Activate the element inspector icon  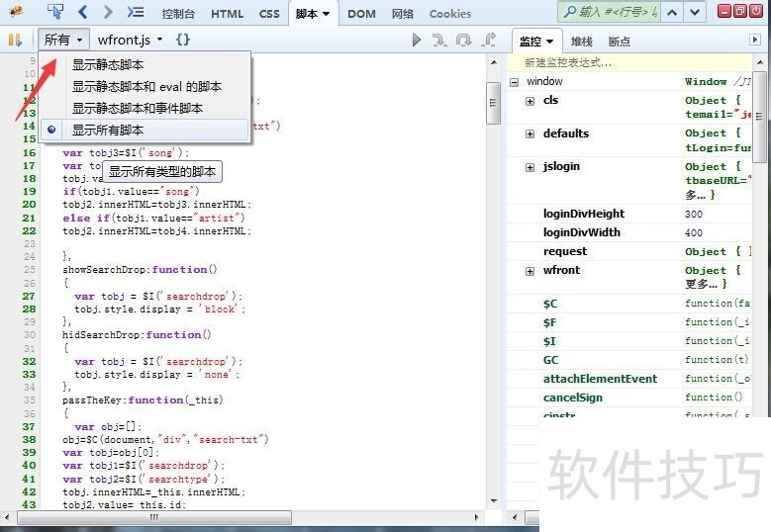click(x=55, y=13)
